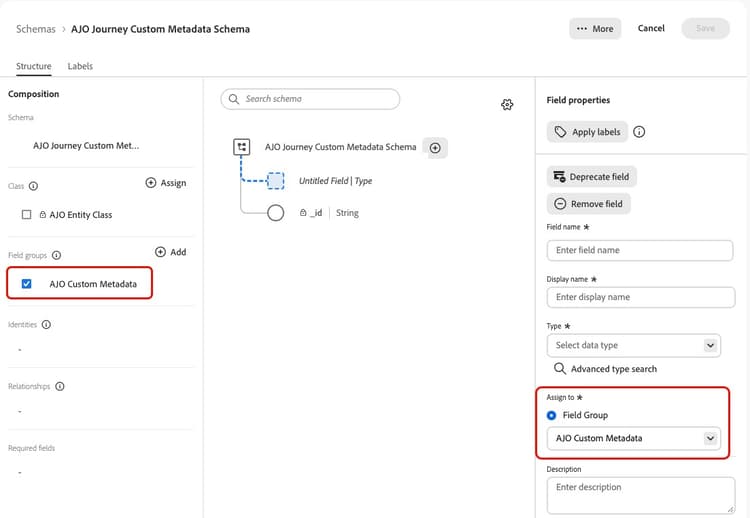This screenshot has height=518, width=750.
Task: Click the info icon next to Apply labels
Action: tap(639, 132)
